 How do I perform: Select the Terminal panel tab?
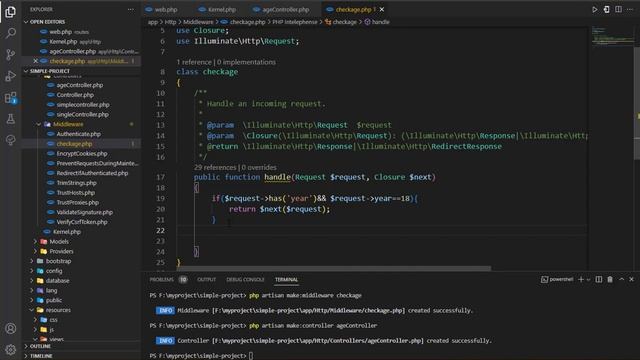[286, 280]
